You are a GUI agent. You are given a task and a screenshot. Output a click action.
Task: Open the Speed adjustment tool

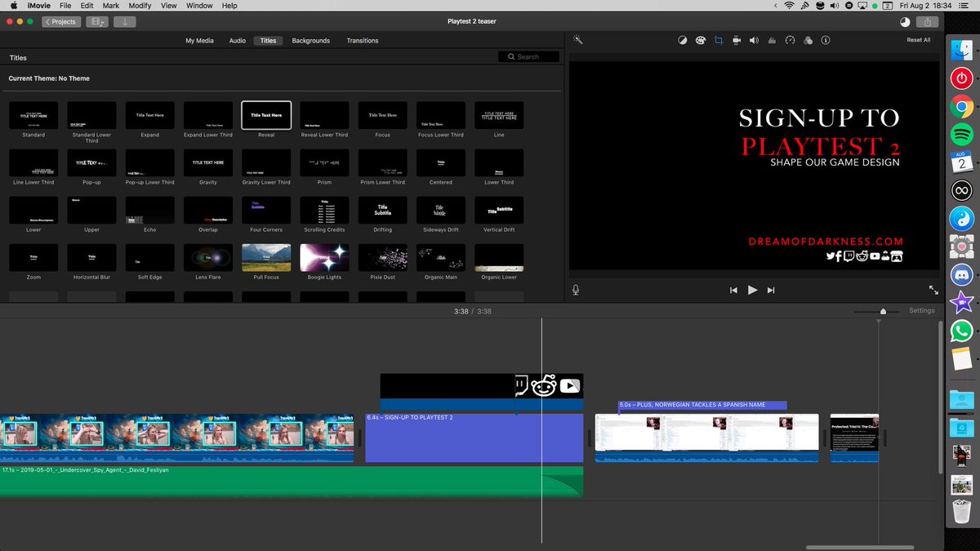790,40
